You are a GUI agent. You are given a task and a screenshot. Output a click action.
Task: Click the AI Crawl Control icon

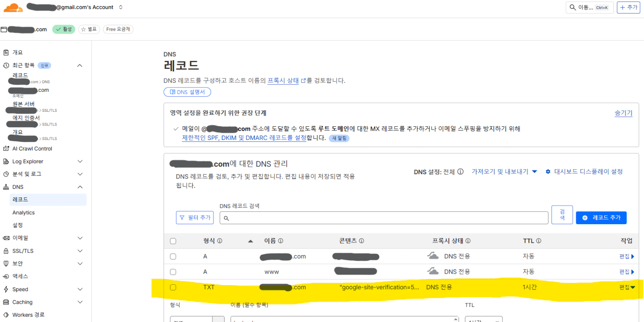tap(6, 149)
